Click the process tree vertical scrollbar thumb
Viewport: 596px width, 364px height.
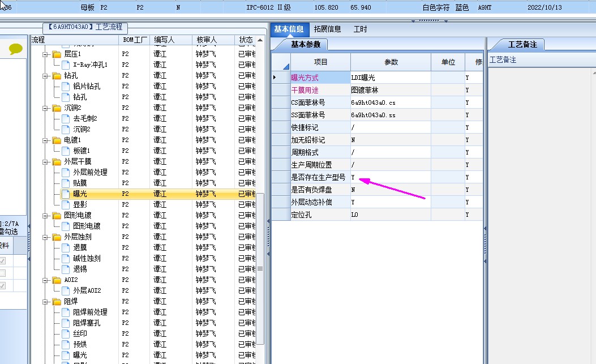point(260,268)
